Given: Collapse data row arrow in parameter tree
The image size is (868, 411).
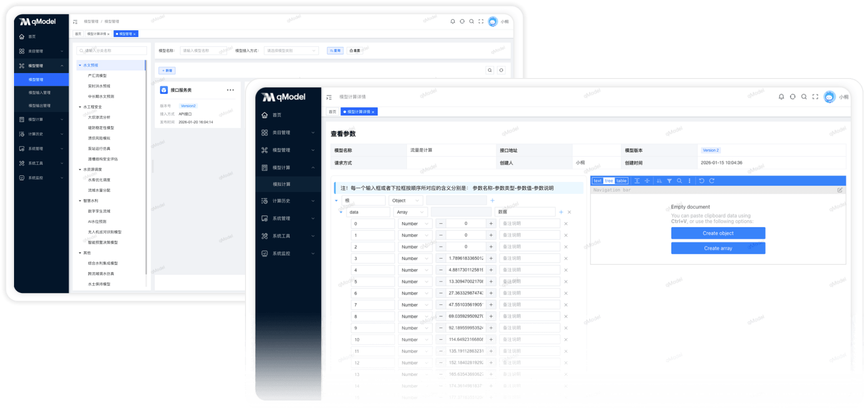Looking at the screenshot, I should [x=341, y=212].
